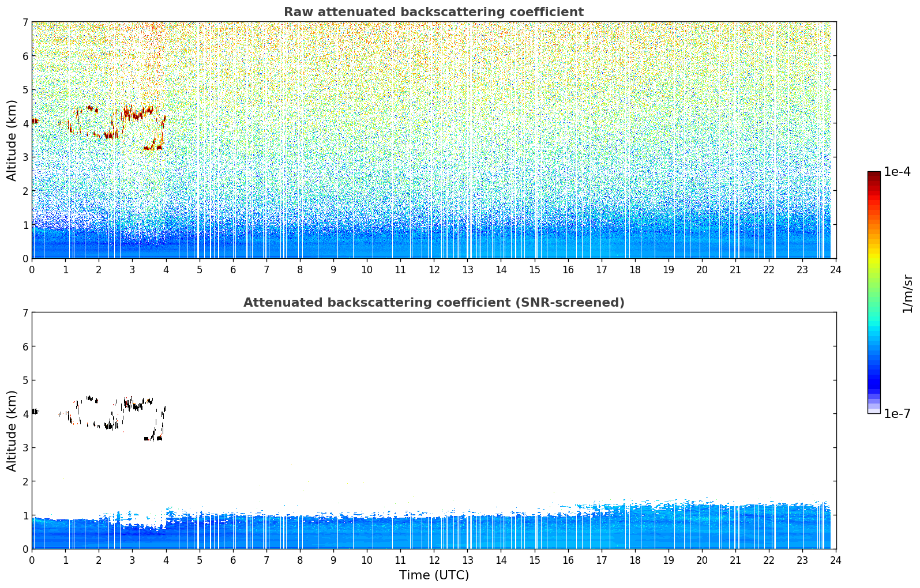The width and height of the screenshot is (920, 588).
Task: Click the '3' altitude tick of the top plot
Action: (25, 157)
